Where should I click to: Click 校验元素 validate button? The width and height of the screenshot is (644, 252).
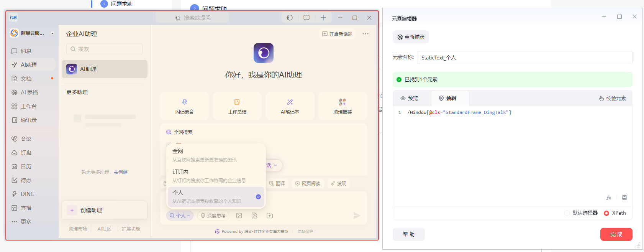[613, 98]
